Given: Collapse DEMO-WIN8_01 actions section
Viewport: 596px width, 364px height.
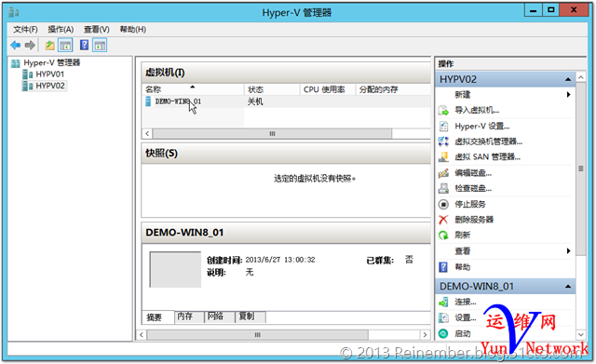Looking at the screenshot, I should (568, 287).
